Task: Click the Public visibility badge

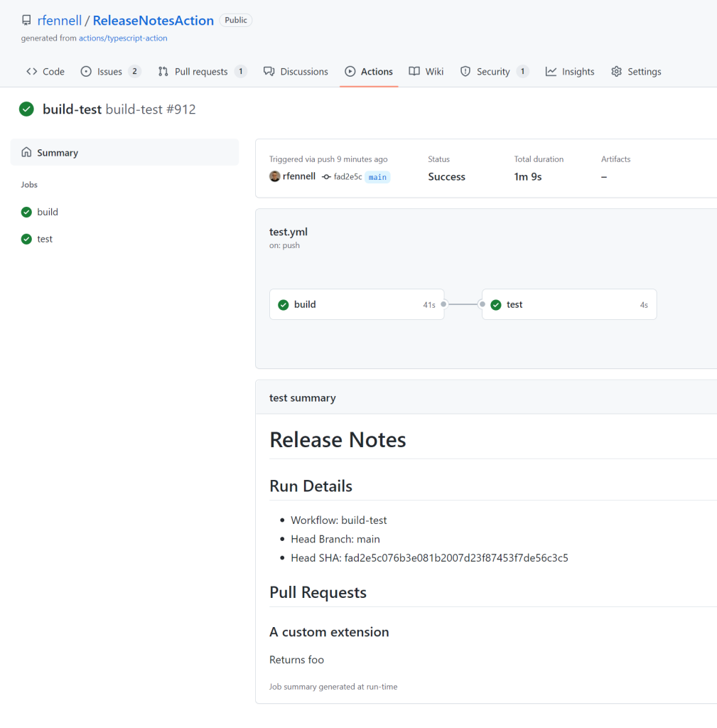Action: click(236, 21)
